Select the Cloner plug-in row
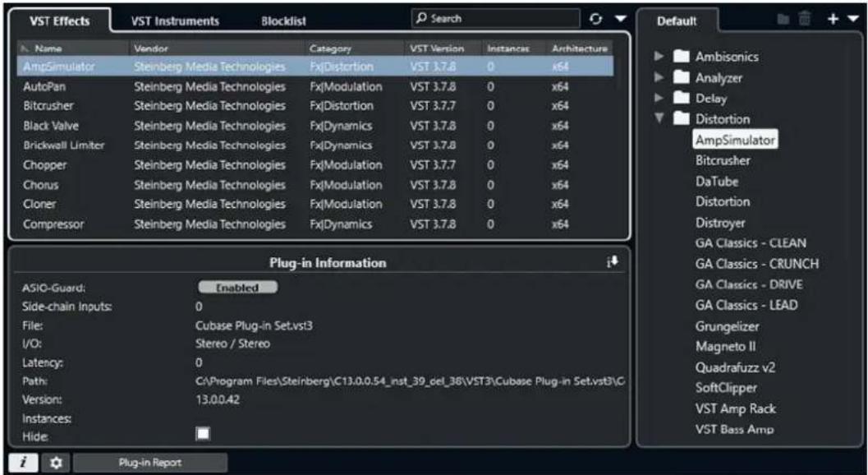This screenshot has width=868, height=475. (315, 204)
